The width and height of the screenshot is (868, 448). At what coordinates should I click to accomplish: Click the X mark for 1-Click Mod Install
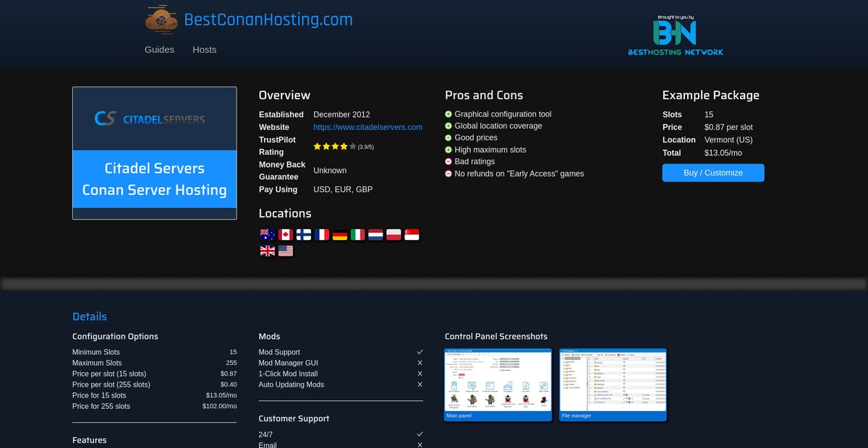click(x=420, y=374)
